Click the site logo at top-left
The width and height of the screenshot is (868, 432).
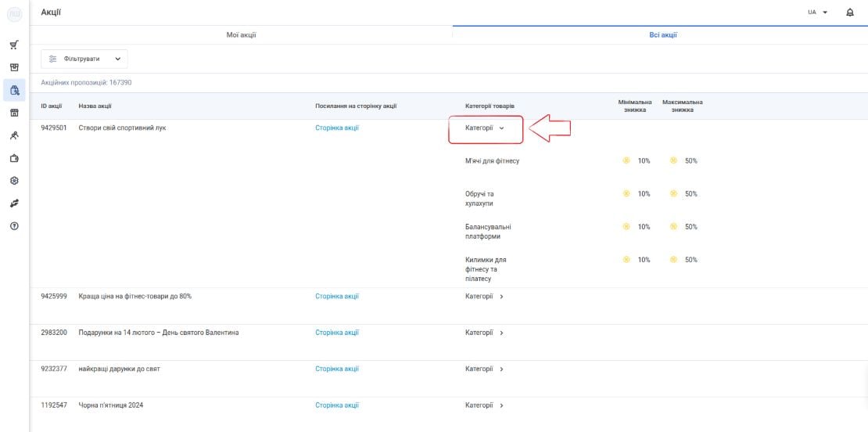pos(14,14)
